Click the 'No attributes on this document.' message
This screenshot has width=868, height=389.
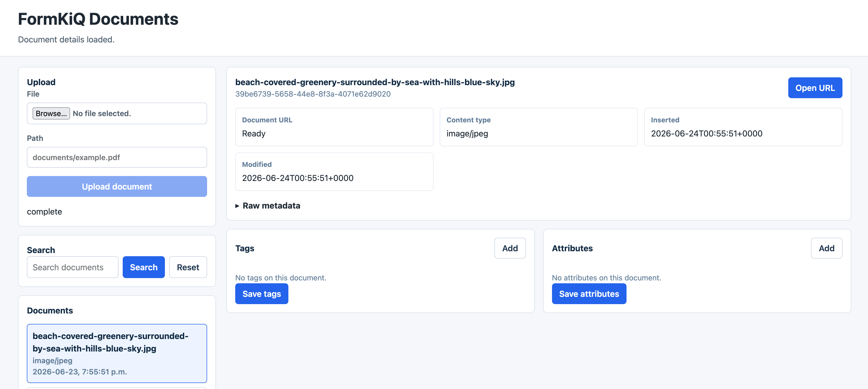[606, 278]
